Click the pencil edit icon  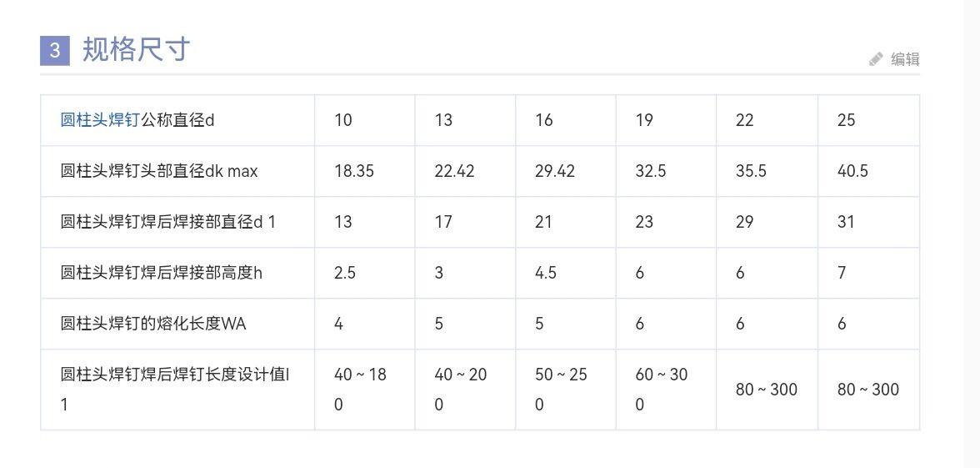(x=876, y=59)
